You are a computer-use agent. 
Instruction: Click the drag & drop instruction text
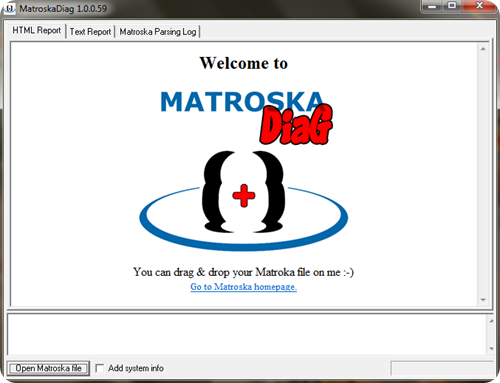coord(243,272)
